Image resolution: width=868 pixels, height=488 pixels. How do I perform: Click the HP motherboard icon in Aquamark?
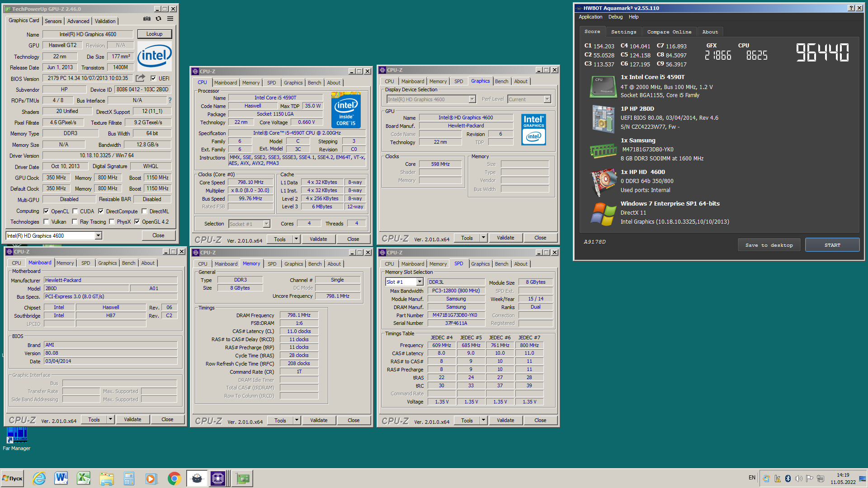(603, 119)
